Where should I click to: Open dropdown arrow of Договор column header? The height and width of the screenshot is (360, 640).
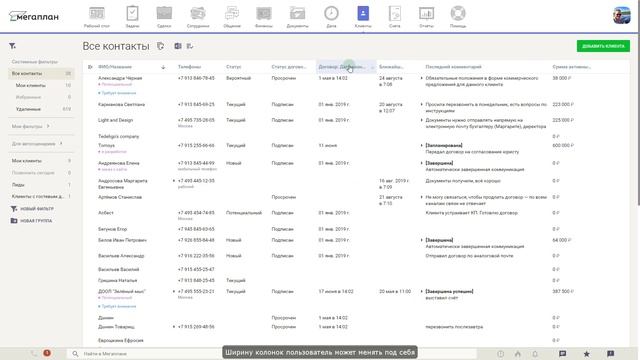click(372, 67)
